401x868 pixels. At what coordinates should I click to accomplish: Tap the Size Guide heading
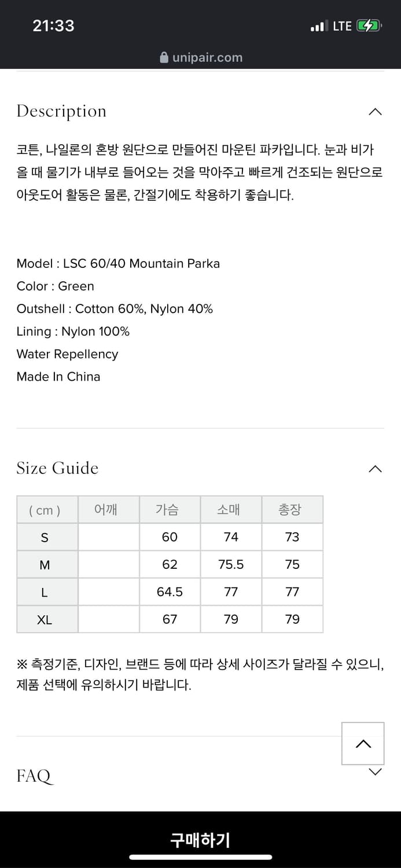tap(57, 469)
